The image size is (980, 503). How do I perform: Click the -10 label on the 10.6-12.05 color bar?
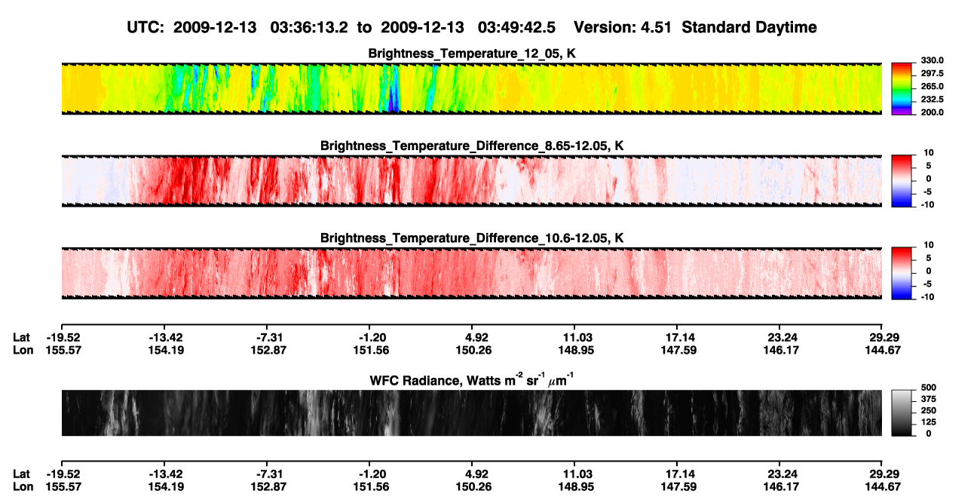927,296
